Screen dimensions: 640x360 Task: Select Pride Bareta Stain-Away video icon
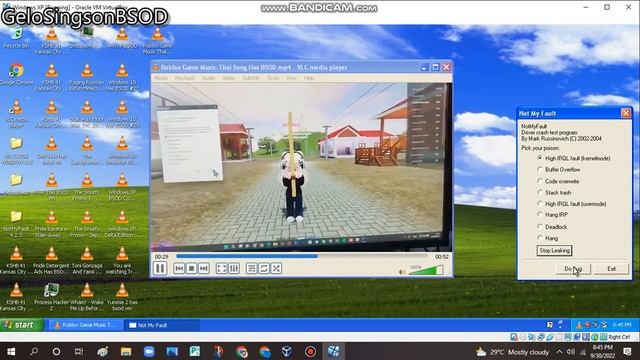tap(51, 224)
